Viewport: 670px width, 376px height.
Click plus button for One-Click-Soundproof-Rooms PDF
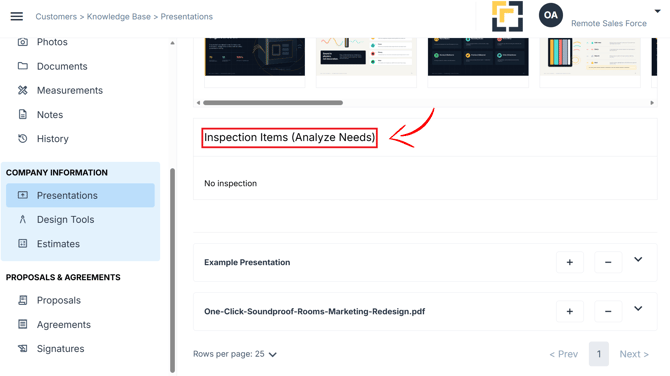tap(570, 311)
